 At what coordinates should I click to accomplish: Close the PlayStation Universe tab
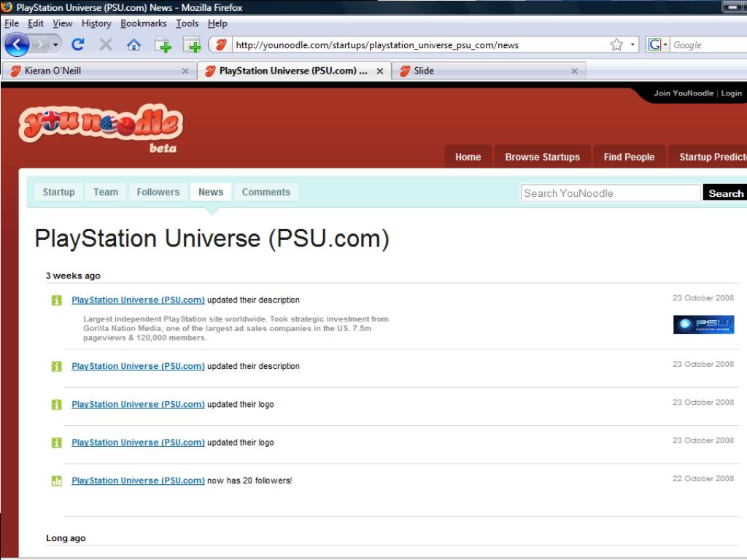pyautogui.click(x=379, y=71)
